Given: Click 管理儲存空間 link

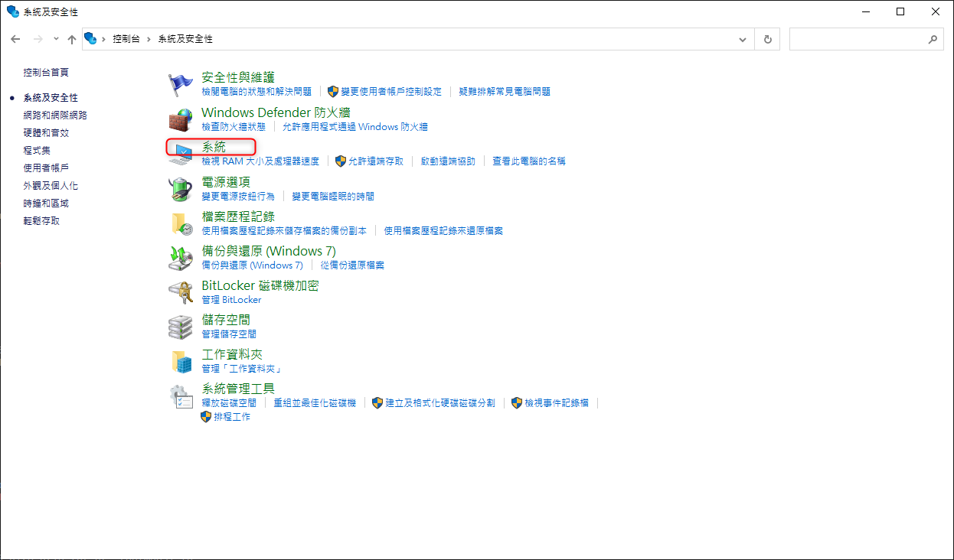Looking at the screenshot, I should 229,334.
